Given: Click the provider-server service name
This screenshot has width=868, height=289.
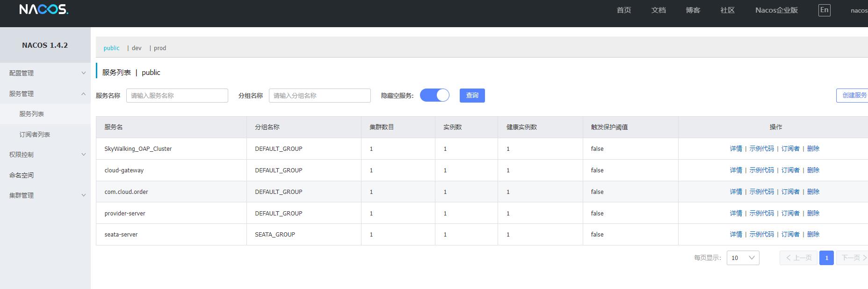Looking at the screenshot, I should pyautogui.click(x=125, y=214).
